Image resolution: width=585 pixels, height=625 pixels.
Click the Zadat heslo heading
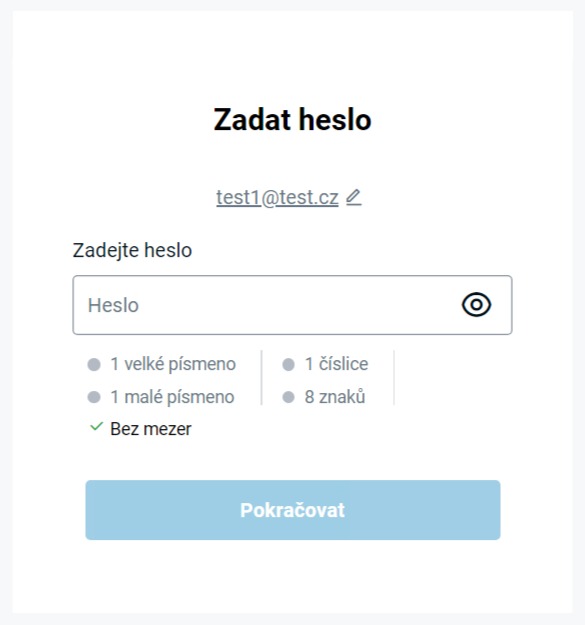[292, 119]
